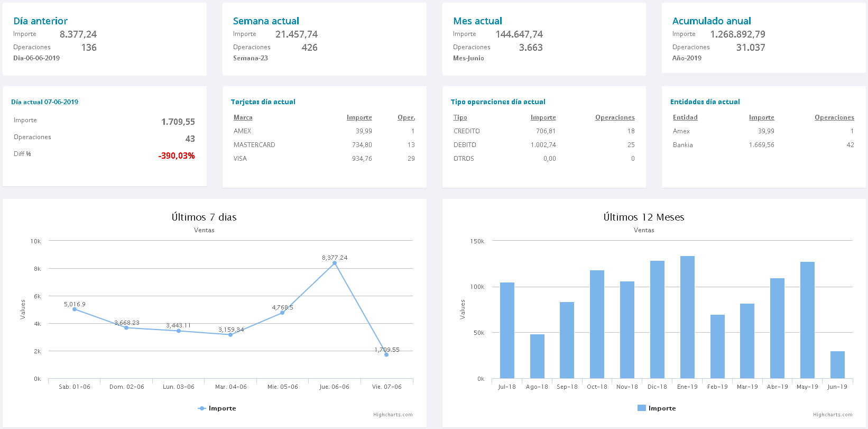Click the Tarjetas día actual heading
868x429 pixels.
tap(263, 102)
